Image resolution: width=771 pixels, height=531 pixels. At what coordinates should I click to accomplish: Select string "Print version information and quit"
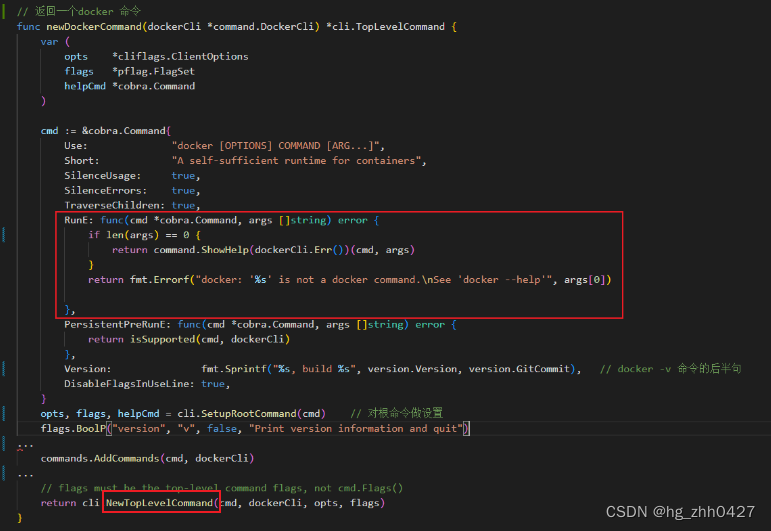[x=356, y=429]
